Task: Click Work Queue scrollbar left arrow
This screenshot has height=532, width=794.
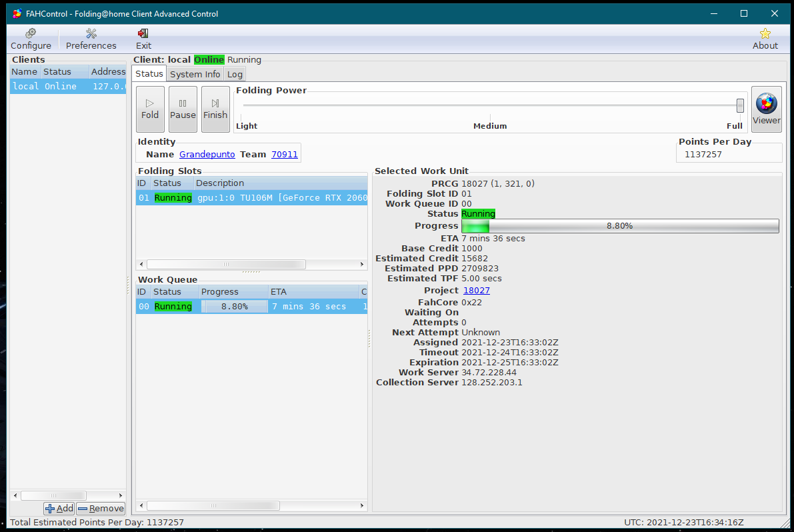Action: click(142, 505)
